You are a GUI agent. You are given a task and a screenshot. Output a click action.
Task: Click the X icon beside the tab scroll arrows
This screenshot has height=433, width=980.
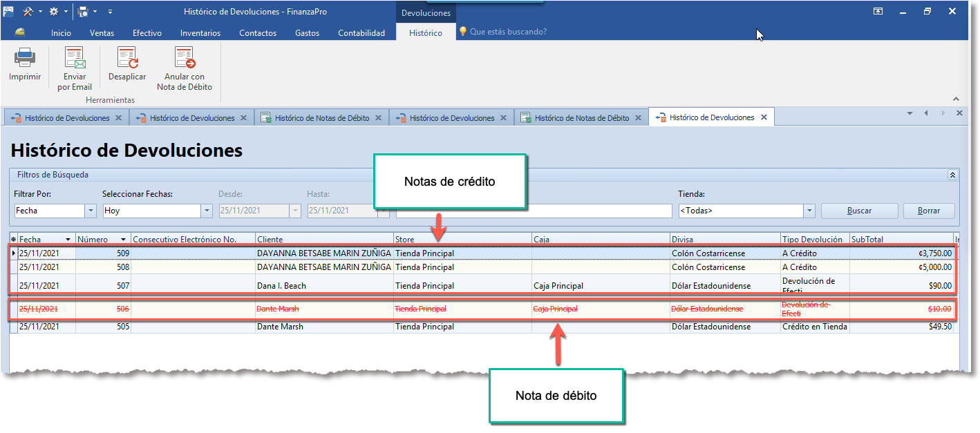(959, 113)
